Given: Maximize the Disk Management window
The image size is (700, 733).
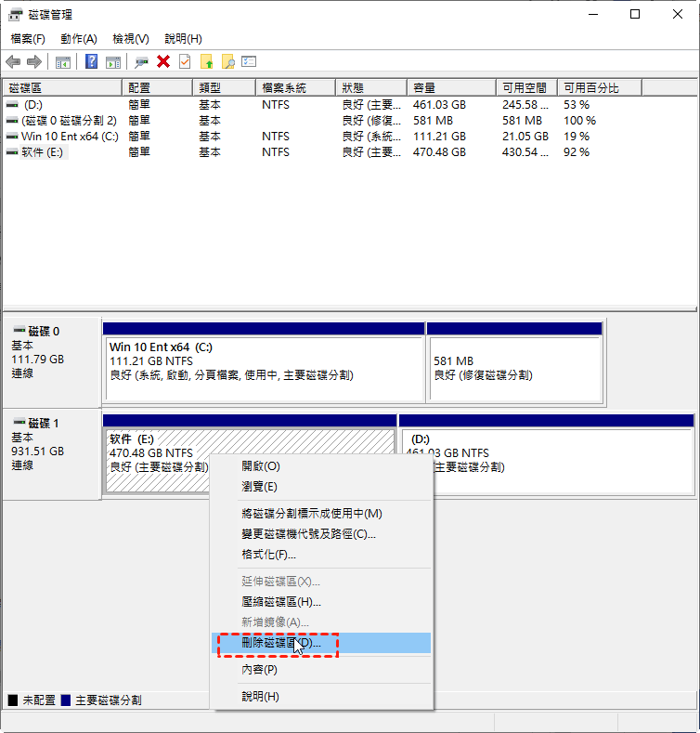Looking at the screenshot, I should [635, 15].
